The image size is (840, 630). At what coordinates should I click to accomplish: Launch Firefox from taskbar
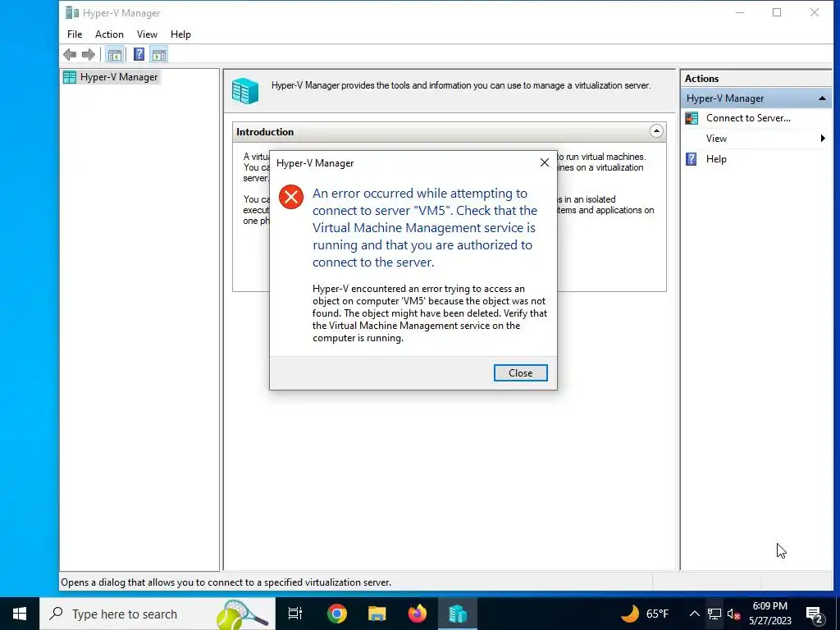point(418,614)
